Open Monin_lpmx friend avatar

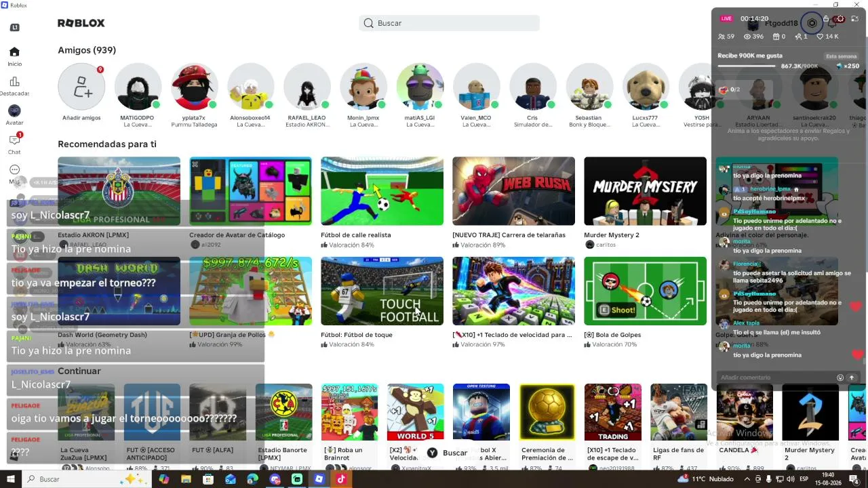[x=363, y=87]
